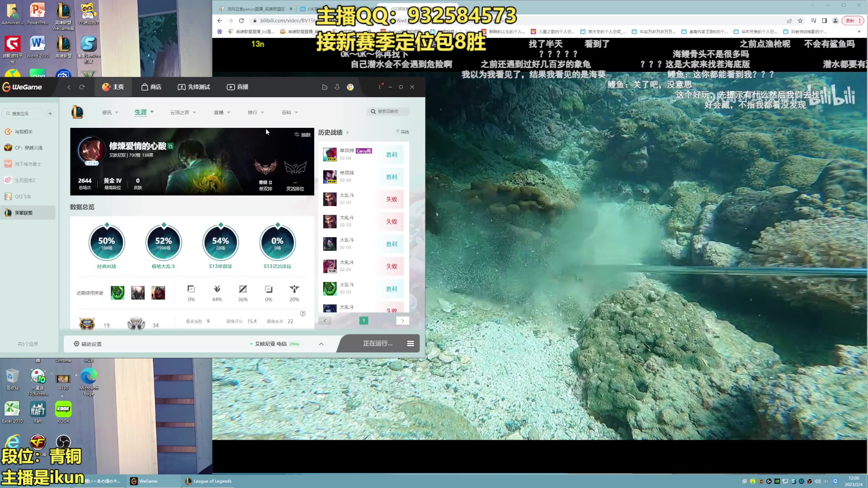Open 辅助设置 assist settings
Screen dimensions: 868x488
pyautogui.click(x=88, y=344)
